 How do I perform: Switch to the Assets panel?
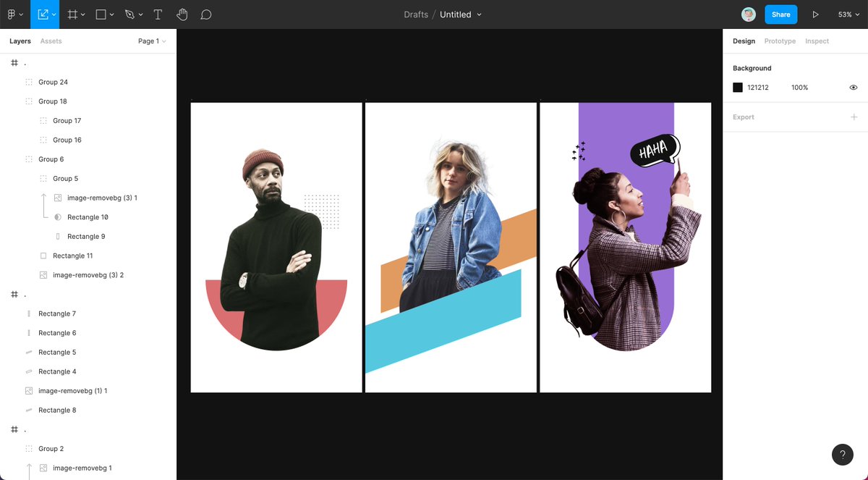[x=51, y=41]
